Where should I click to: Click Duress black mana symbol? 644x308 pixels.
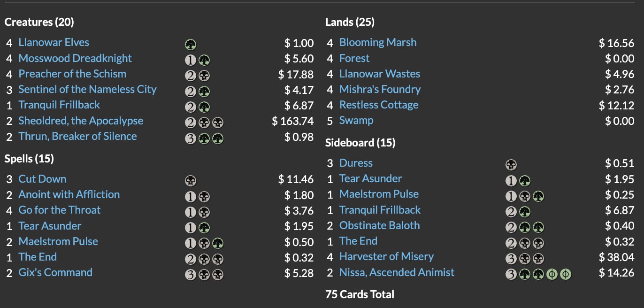[511, 164]
